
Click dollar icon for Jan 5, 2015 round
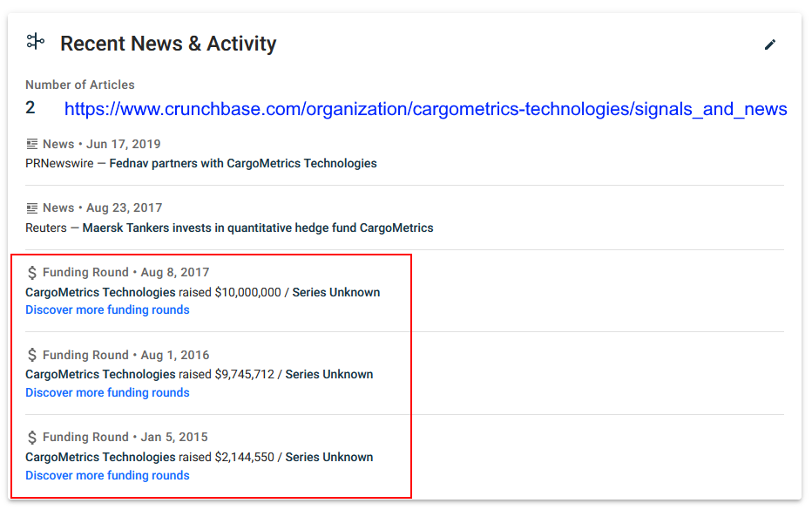[32, 437]
